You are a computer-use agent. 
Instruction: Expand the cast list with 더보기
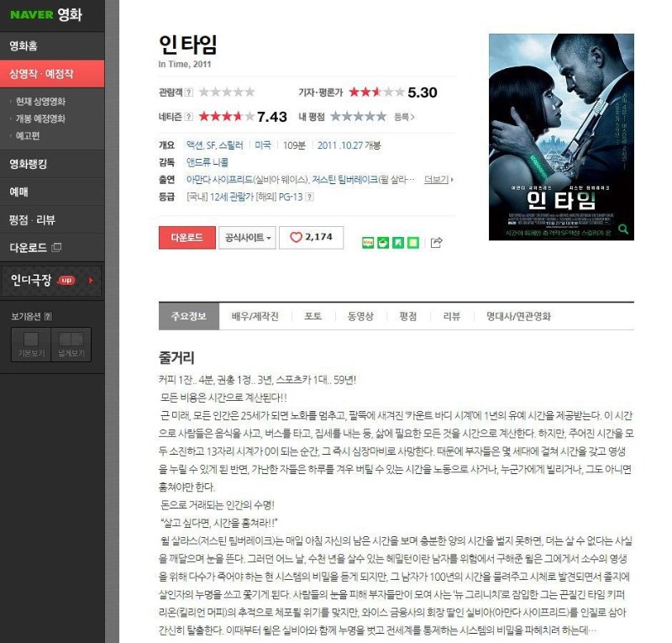pyautogui.click(x=438, y=179)
